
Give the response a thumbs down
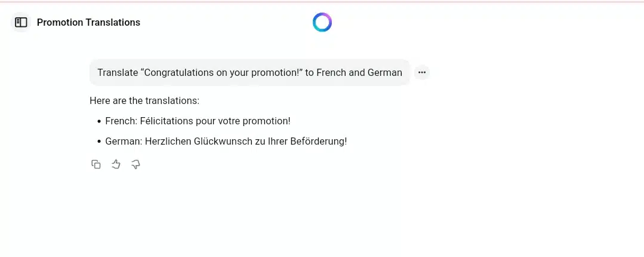(x=135, y=164)
